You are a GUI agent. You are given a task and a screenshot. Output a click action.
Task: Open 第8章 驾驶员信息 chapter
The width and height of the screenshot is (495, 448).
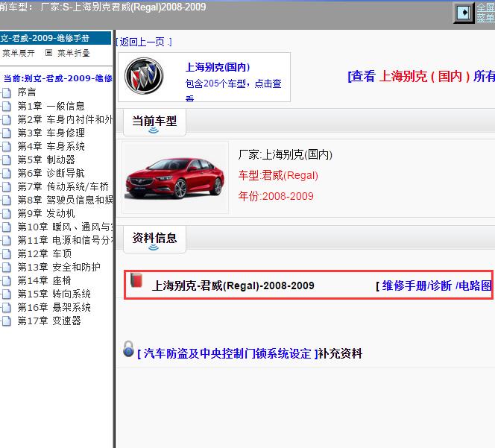coord(65,200)
